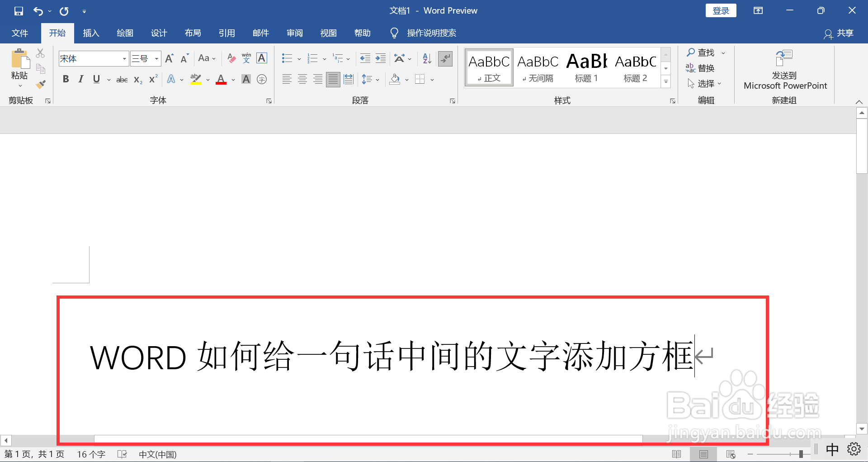
Task: Switch to the 布局 tab
Action: [x=193, y=33]
